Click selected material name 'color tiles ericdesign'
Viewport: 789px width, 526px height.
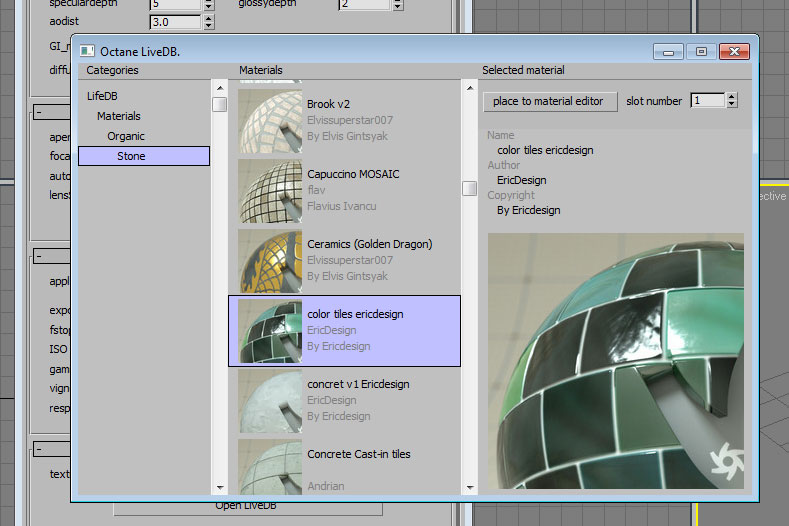click(x=545, y=151)
